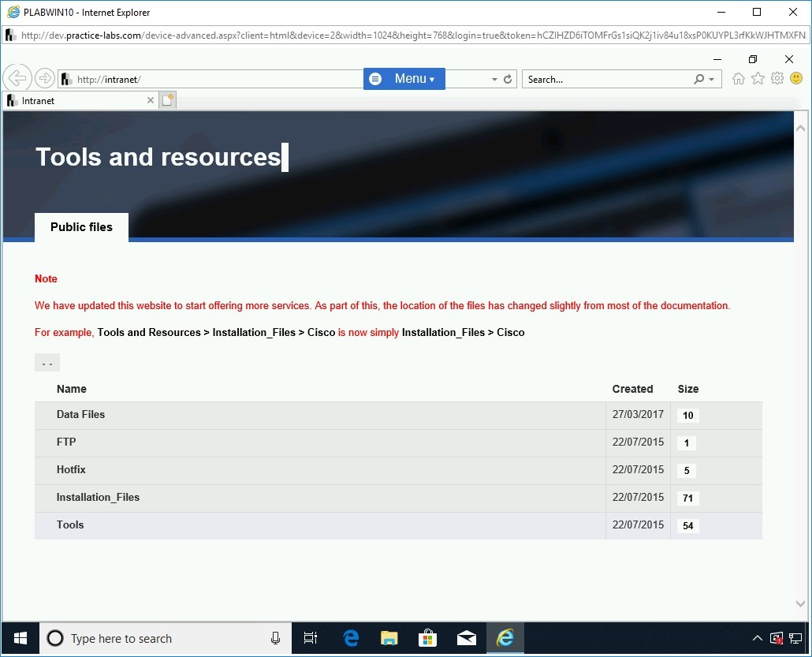Viewport: 812px width, 657px height.
Task: Expand the search provider dropdown arrow
Action: [x=712, y=80]
